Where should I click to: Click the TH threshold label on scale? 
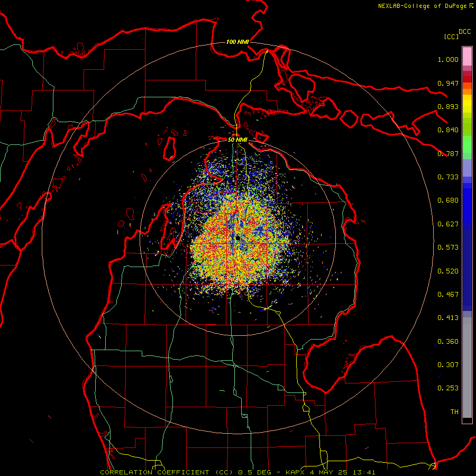pos(454,412)
